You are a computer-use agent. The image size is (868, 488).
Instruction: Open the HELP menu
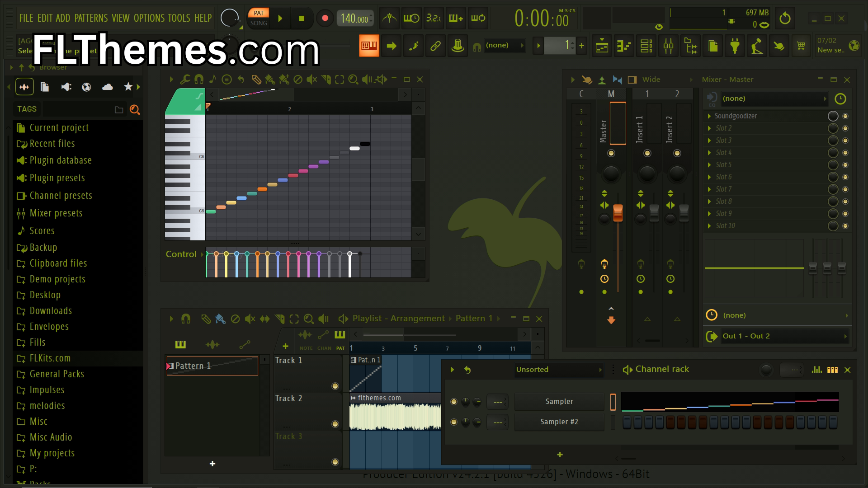click(x=203, y=18)
